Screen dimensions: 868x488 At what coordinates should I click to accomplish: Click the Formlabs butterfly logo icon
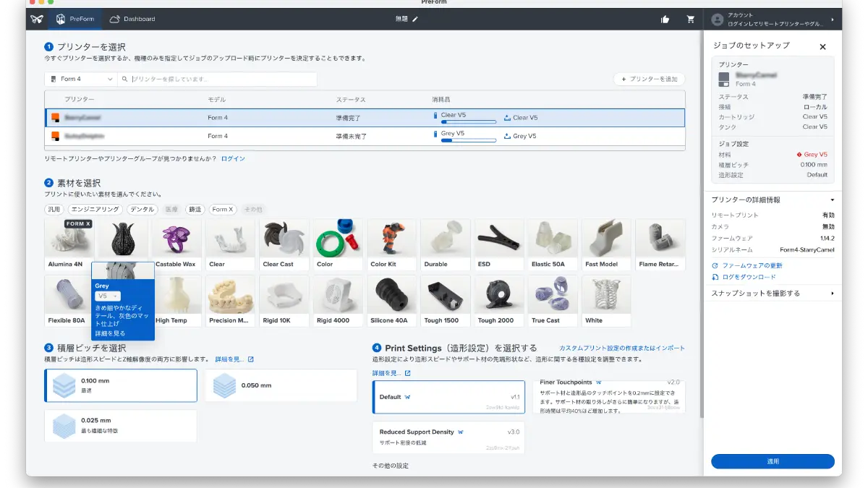coord(37,19)
